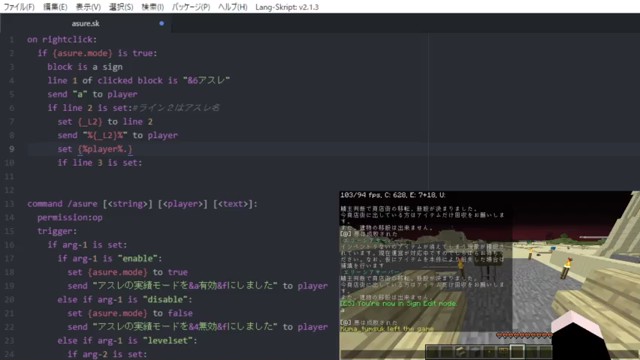Switch to the asure.sk tab
Image resolution: width=640 pixels, height=360 pixels.
(86, 24)
